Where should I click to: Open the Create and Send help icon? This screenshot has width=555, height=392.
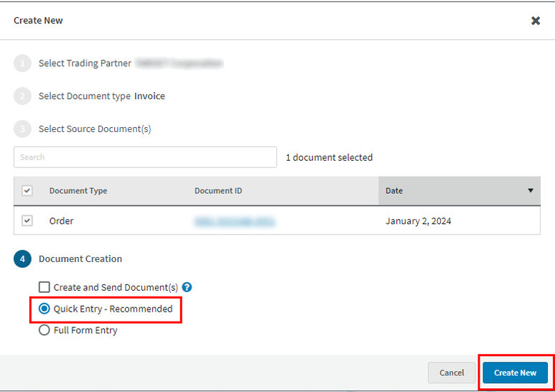pos(187,287)
